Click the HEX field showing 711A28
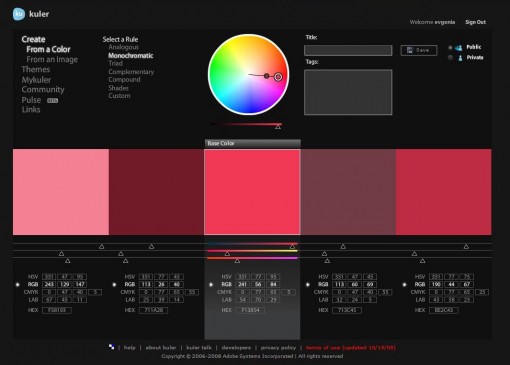The height and width of the screenshot is (365, 510). [153, 310]
